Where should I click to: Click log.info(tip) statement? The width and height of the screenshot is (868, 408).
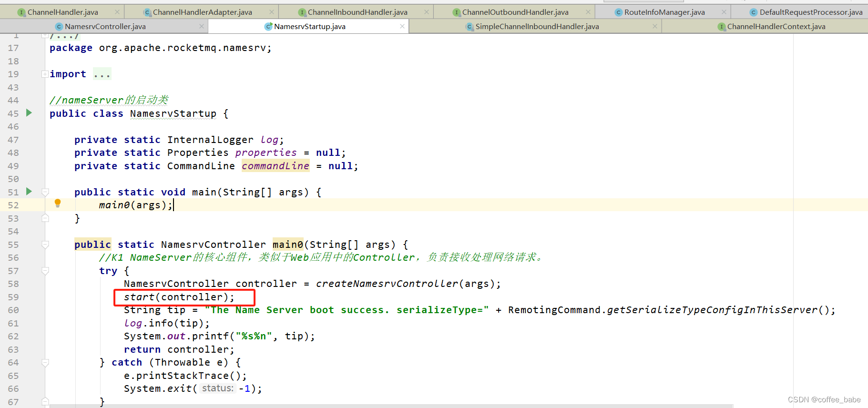pyautogui.click(x=167, y=323)
